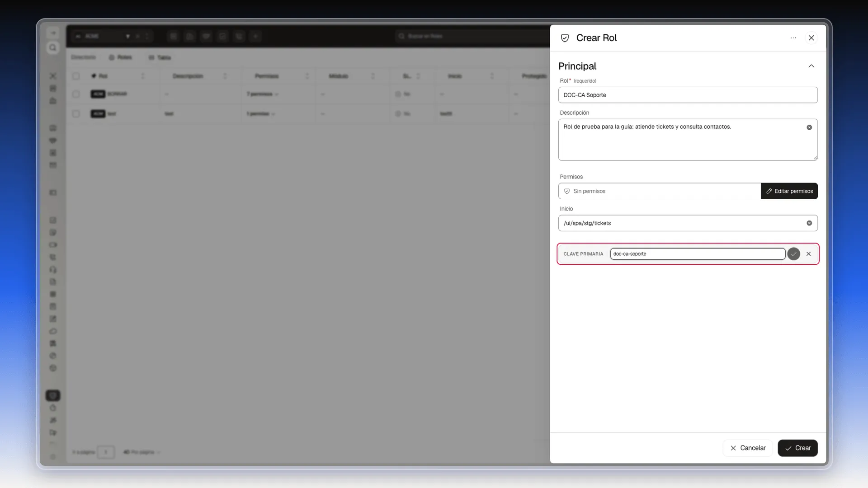Open the per-page size dropdown in footer
The width and height of the screenshot is (868, 488).
(142, 452)
